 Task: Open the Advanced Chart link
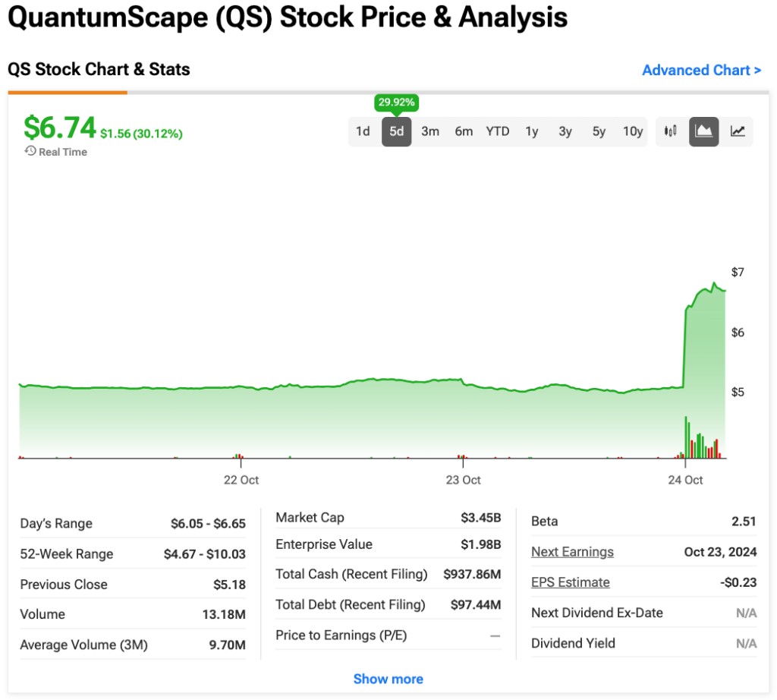click(701, 70)
